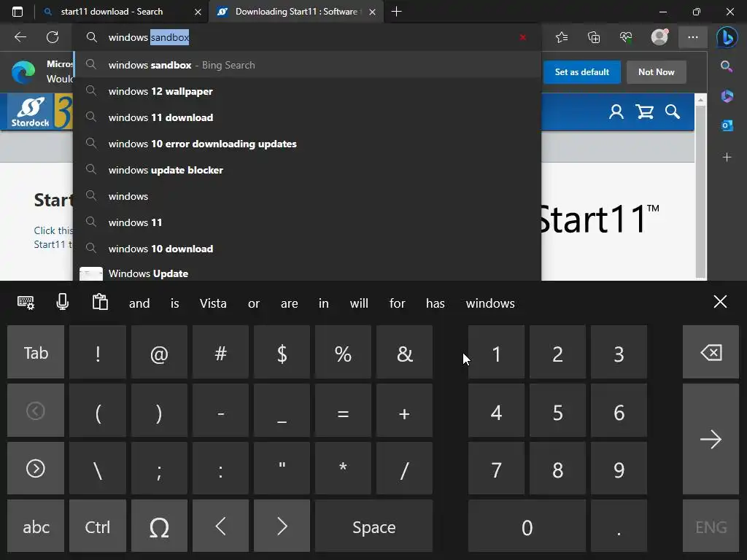Open Browser essentials heart icon
This screenshot has height=560, width=747.
coord(626,37)
